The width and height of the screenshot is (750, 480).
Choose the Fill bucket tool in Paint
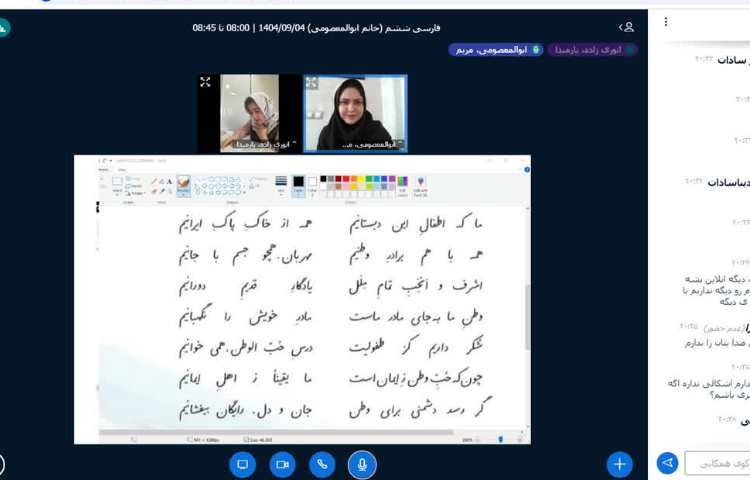(x=162, y=182)
